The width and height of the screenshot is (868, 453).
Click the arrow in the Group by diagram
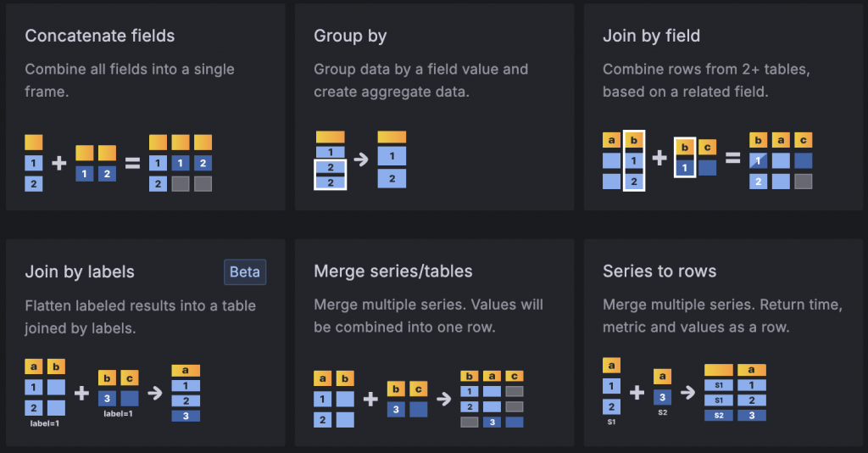[361, 159]
